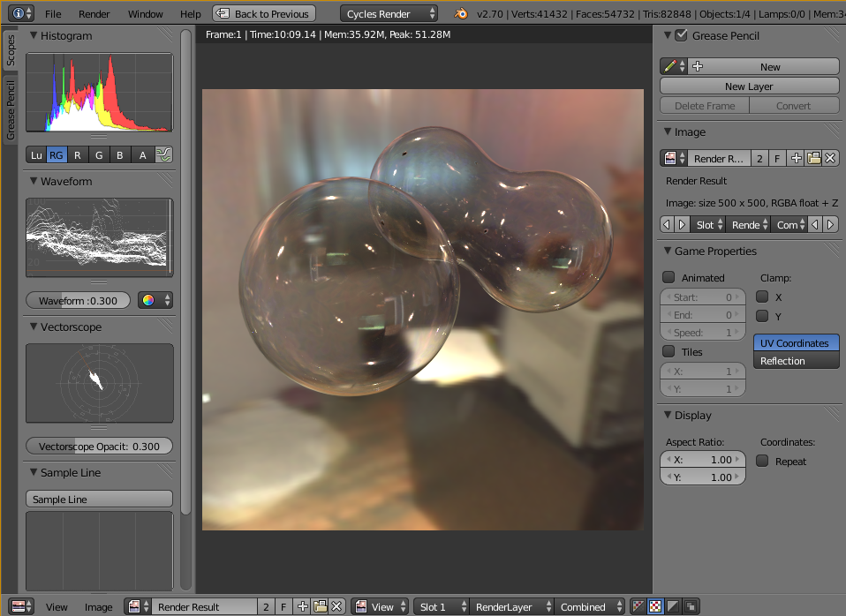Open the Render menu

coord(94,14)
